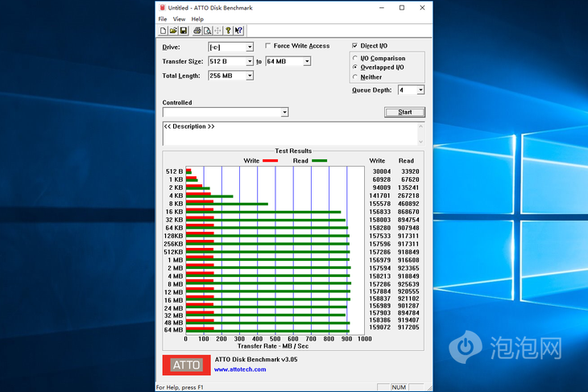Click the Open file toolbar icon
Viewport: 588px width, 392px height.
tap(173, 31)
